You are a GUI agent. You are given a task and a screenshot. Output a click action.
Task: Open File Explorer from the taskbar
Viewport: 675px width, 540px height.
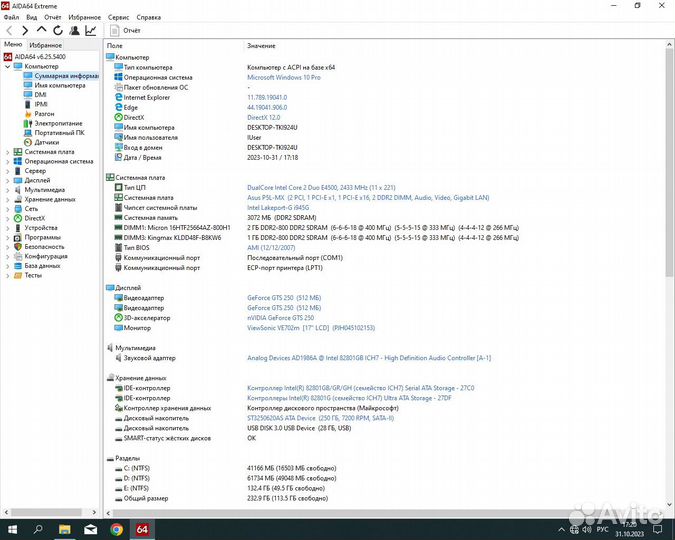coord(65,529)
